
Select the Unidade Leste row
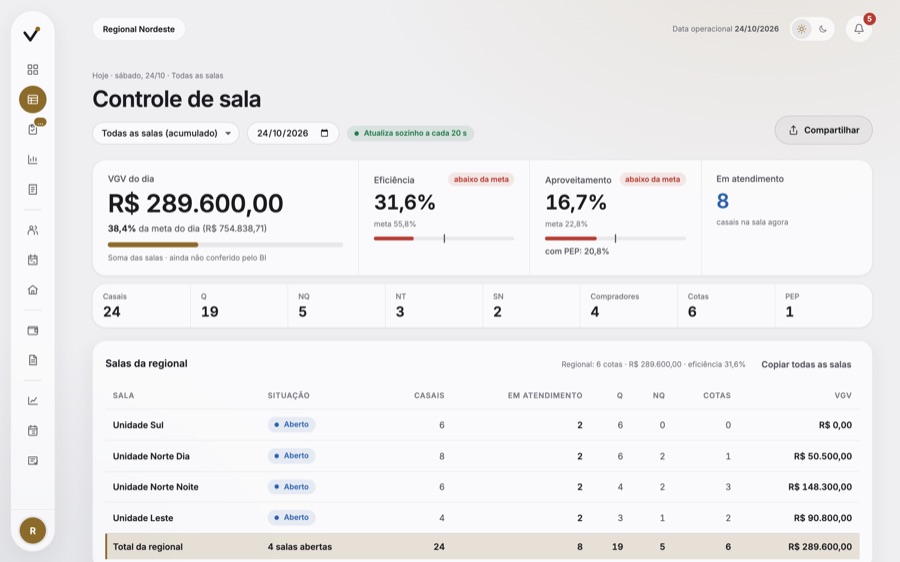click(x=482, y=518)
